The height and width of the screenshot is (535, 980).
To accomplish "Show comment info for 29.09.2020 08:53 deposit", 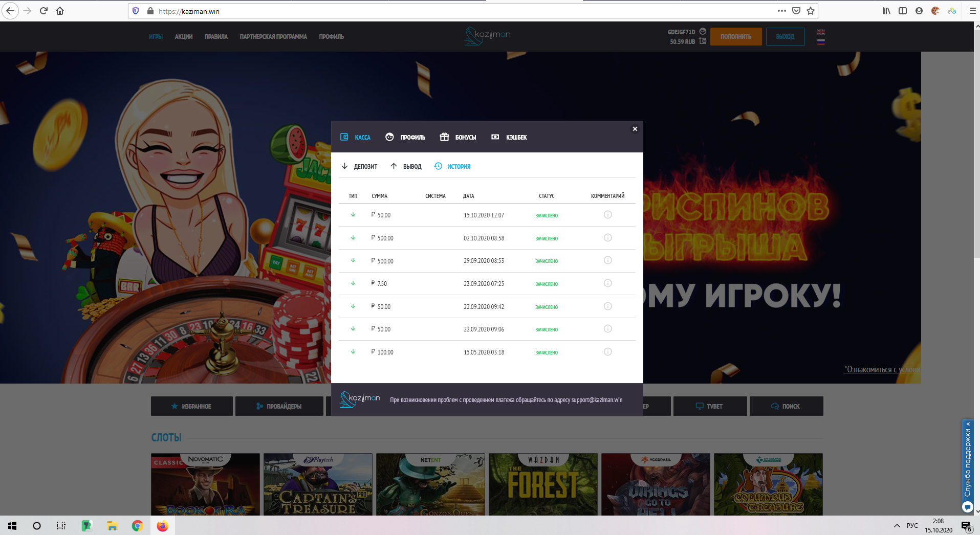I will pyautogui.click(x=608, y=260).
